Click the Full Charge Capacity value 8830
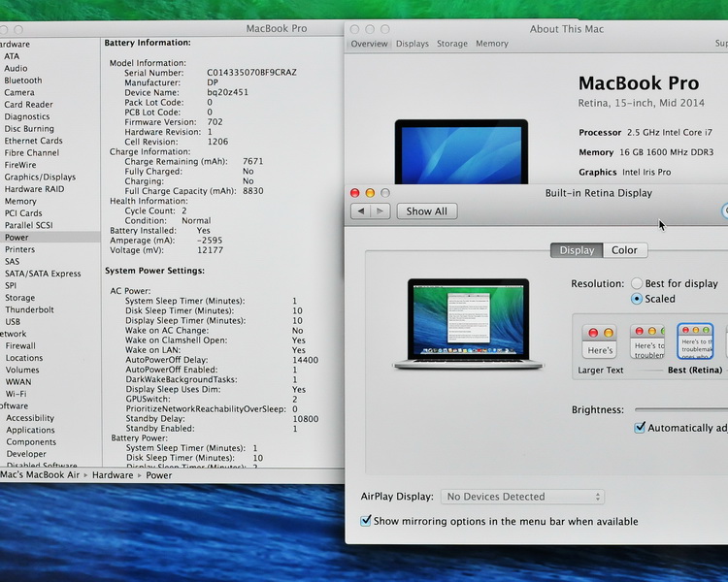 tap(253, 191)
